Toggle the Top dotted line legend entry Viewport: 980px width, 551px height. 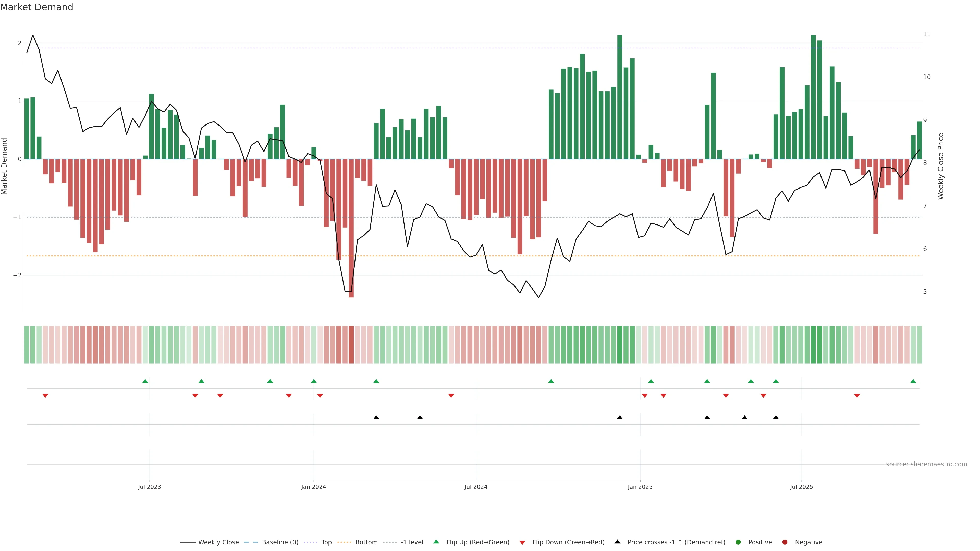[326, 542]
